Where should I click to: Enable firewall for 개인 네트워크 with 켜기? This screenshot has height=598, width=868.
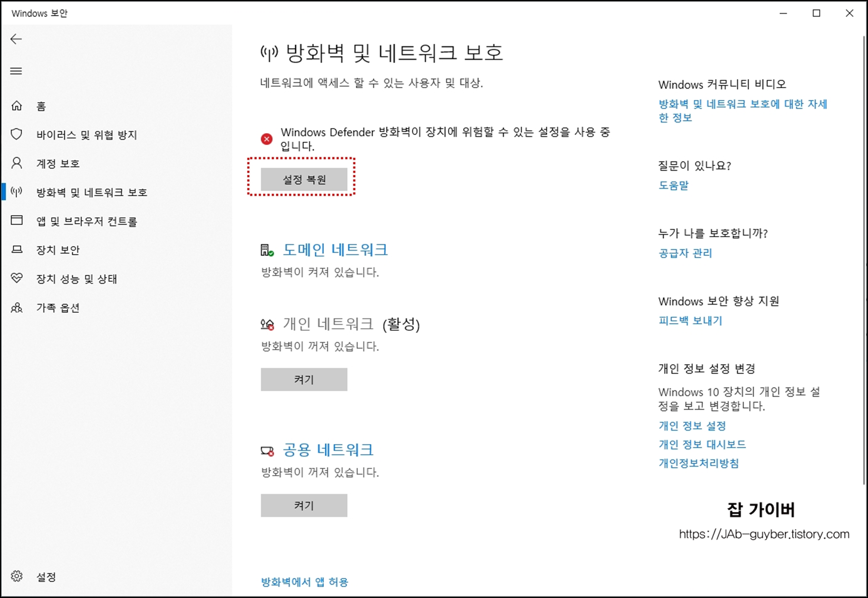304,379
